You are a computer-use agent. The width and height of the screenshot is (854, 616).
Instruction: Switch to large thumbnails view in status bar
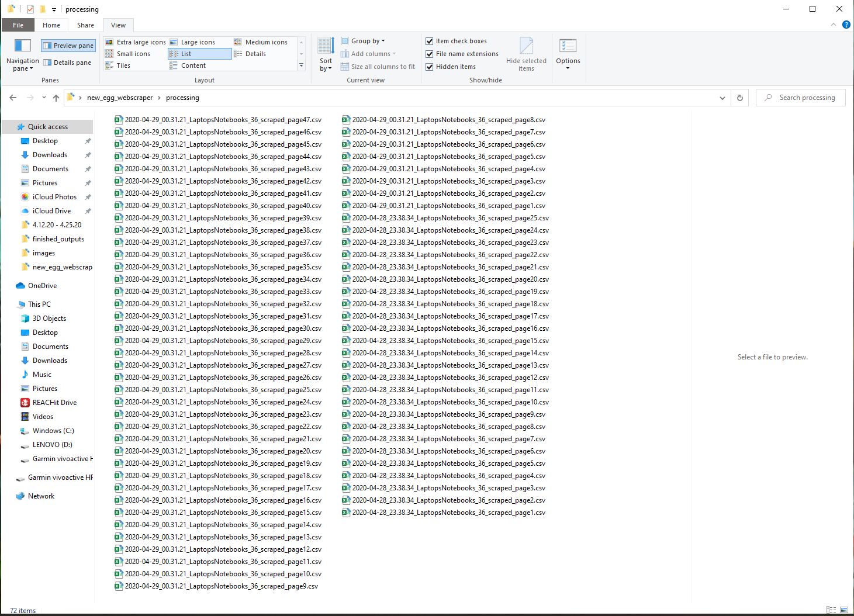[x=844, y=610]
